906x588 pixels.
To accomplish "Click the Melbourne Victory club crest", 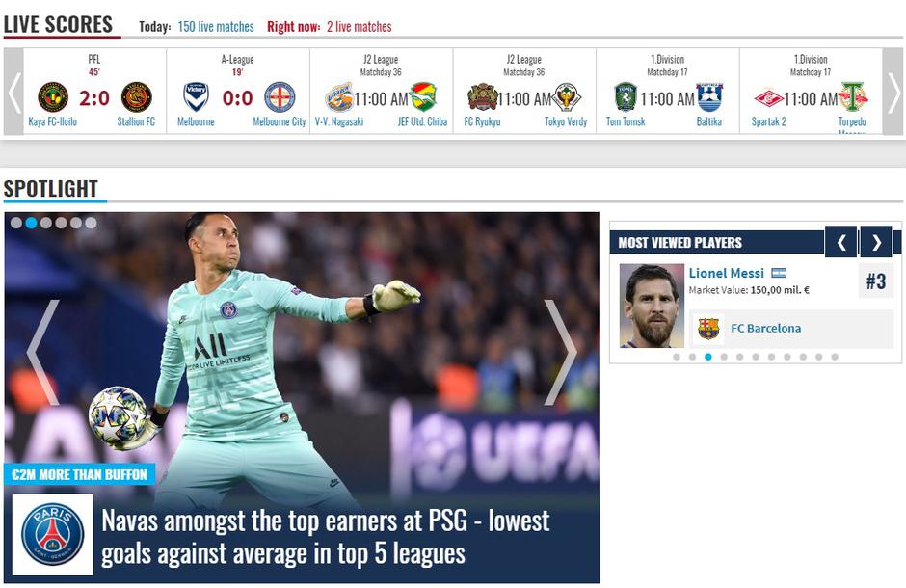I will [196, 96].
